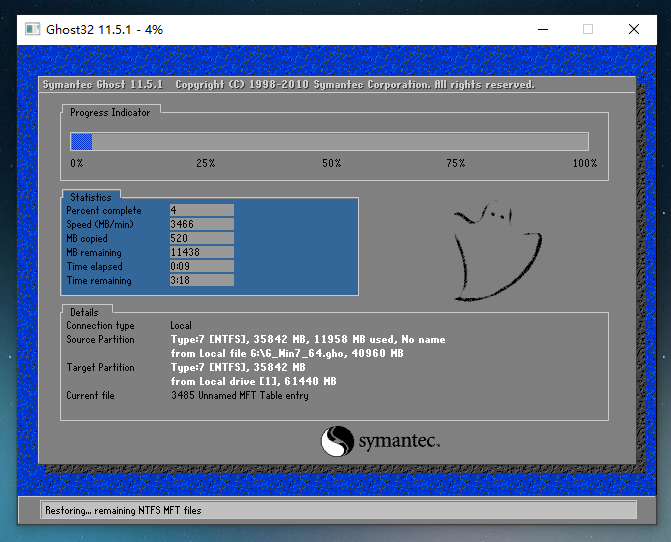671x542 pixels.
Task: Click the 100% label at progress bar end
Action: (584, 163)
